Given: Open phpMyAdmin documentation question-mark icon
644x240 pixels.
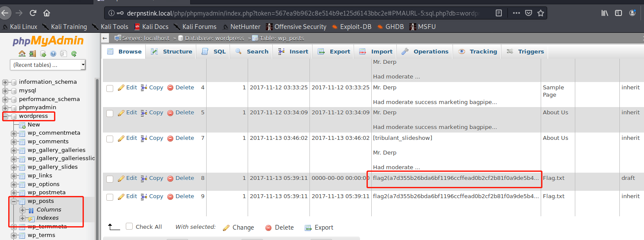Looking at the screenshot, I should point(53,54).
